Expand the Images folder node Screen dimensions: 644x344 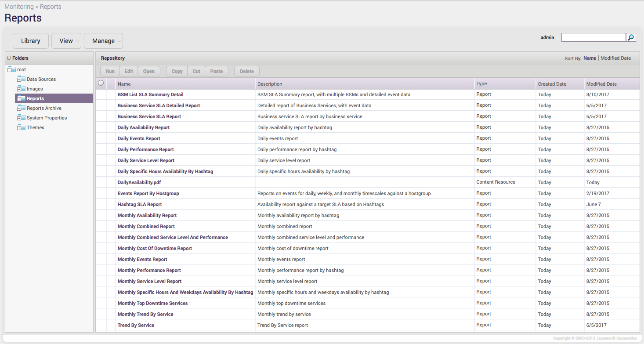click(19, 89)
